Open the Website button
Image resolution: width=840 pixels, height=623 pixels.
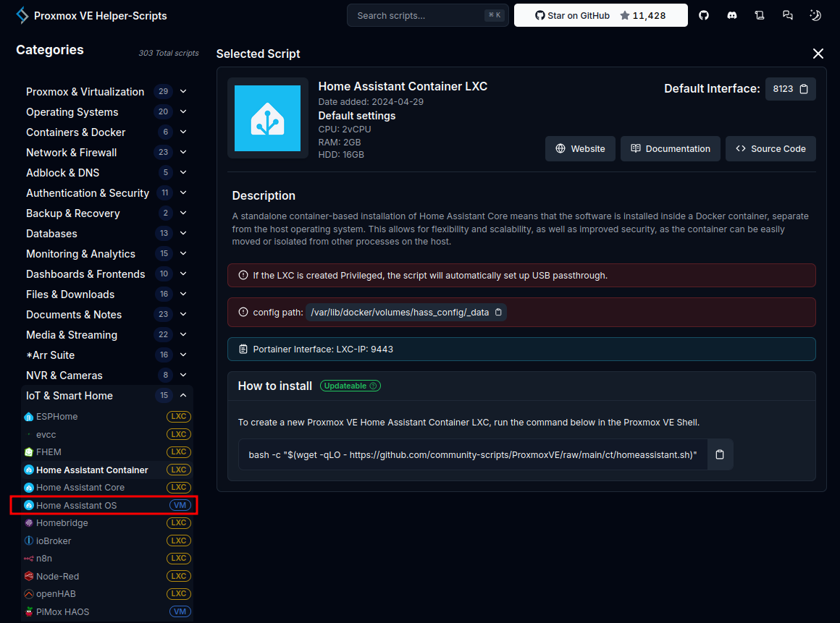tap(580, 148)
